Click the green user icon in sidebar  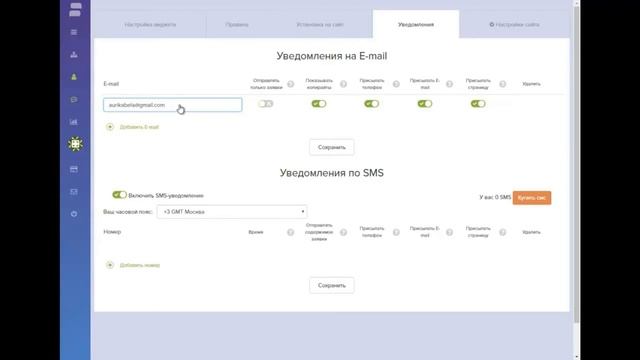coord(74,77)
